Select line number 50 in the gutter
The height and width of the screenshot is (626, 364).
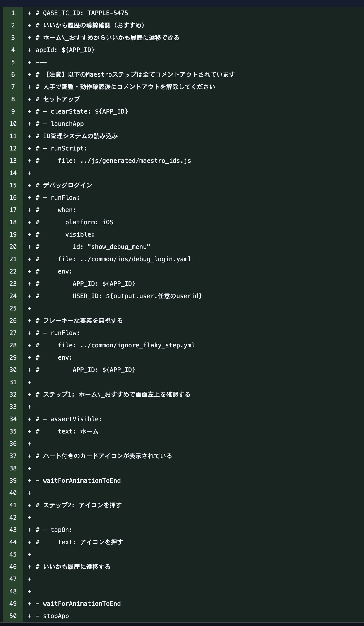[13, 616]
